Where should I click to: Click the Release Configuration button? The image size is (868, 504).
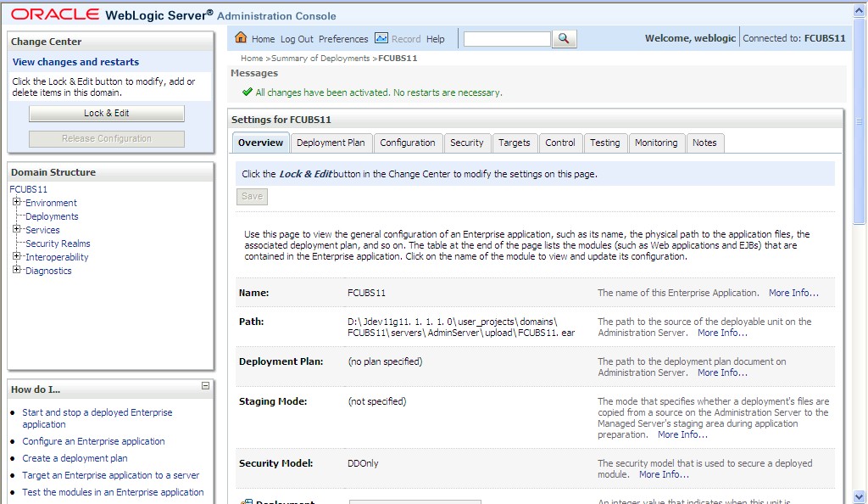click(x=106, y=139)
